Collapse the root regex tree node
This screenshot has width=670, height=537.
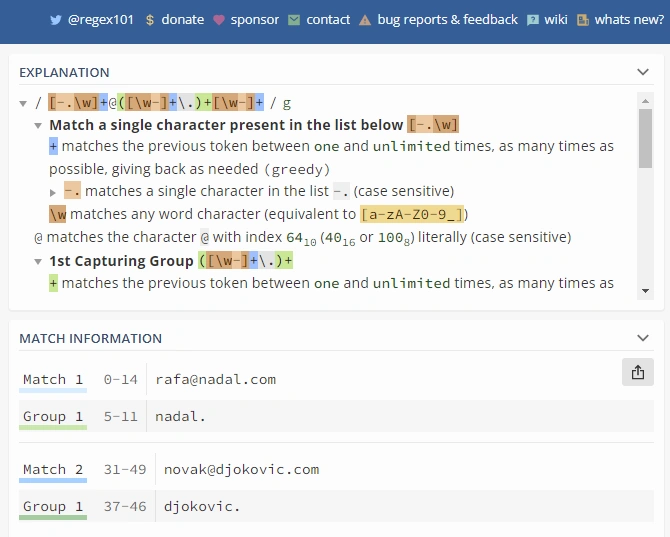[x=24, y=103]
